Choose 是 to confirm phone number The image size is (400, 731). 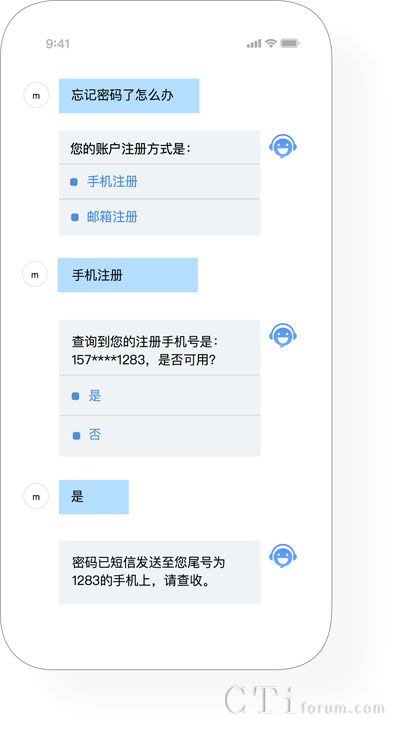tap(159, 395)
